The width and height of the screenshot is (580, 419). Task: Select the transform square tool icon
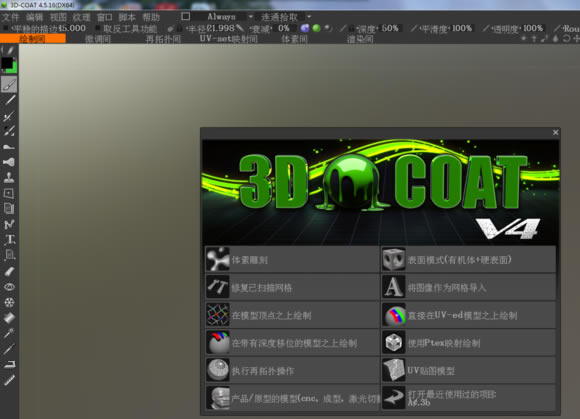point(9,193)
